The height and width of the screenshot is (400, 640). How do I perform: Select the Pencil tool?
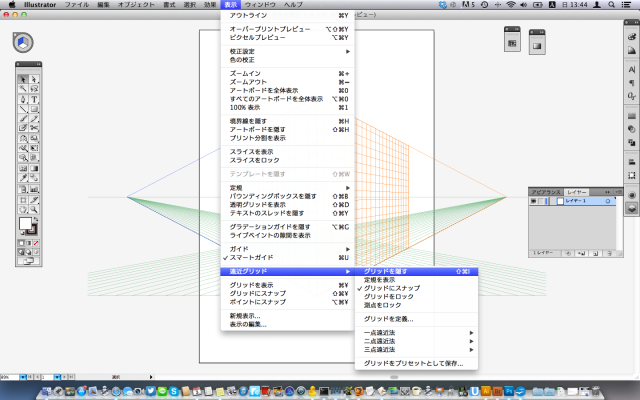coord(34,119)
